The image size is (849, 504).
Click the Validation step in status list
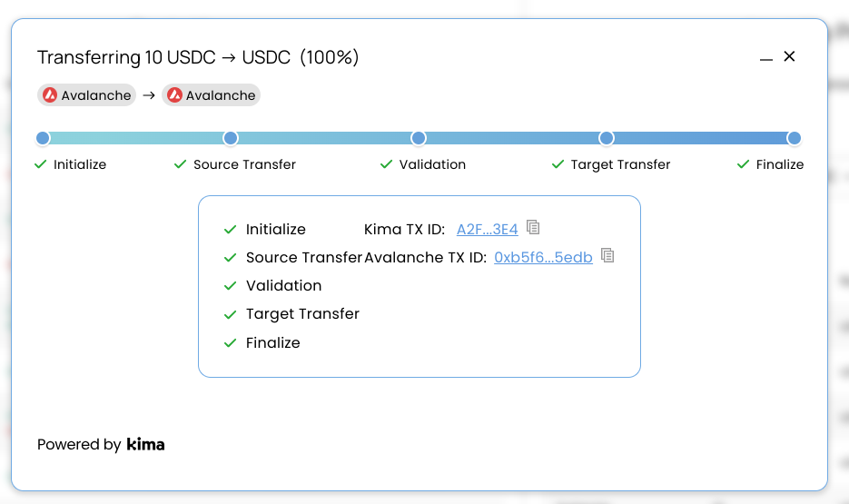[x=283, y=286]
